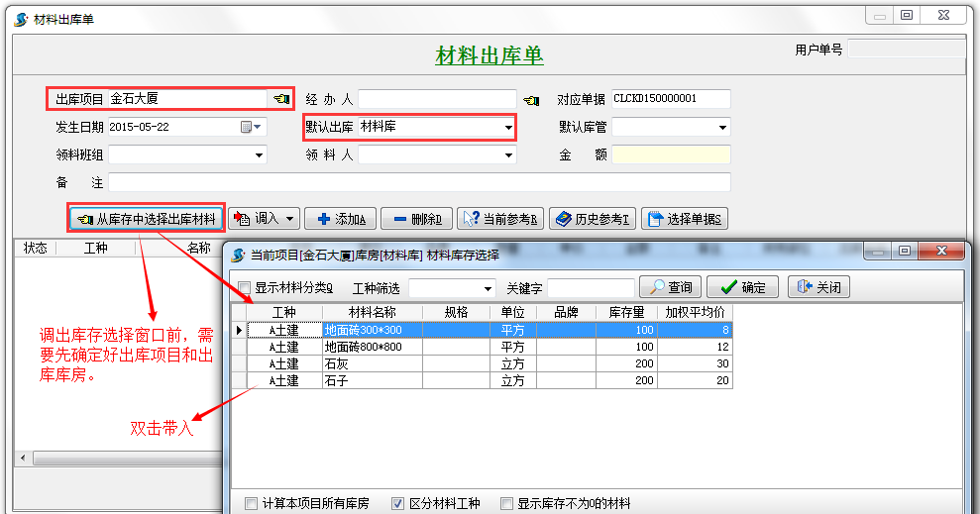Expand the 默认出库 warehouse dropdown
Image resolution: width=980 pixels, height=514 pixels.
(508, 128)
